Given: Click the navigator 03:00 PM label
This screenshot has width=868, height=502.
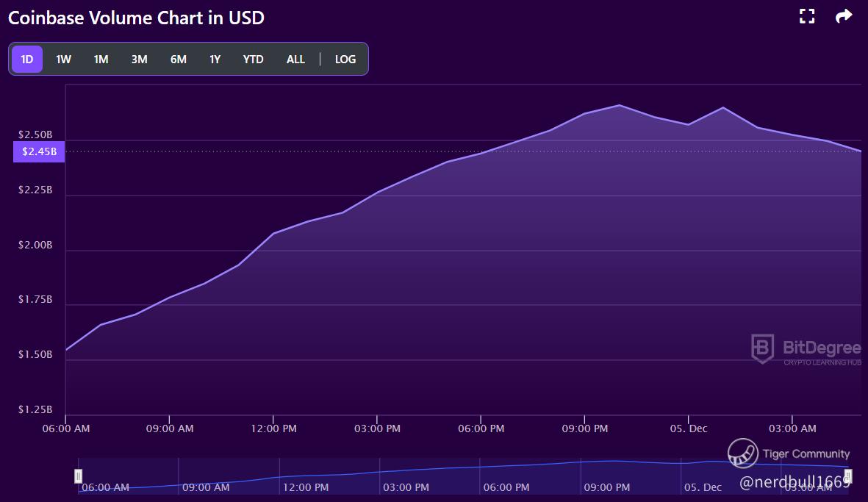Looking at the screenshot, I should pos(406,487).
